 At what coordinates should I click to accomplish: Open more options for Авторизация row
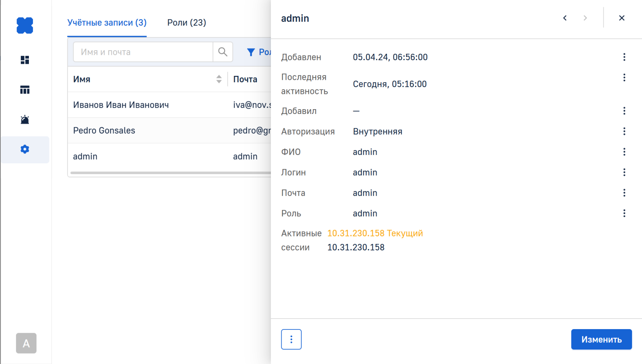click(x=624, y=131)
